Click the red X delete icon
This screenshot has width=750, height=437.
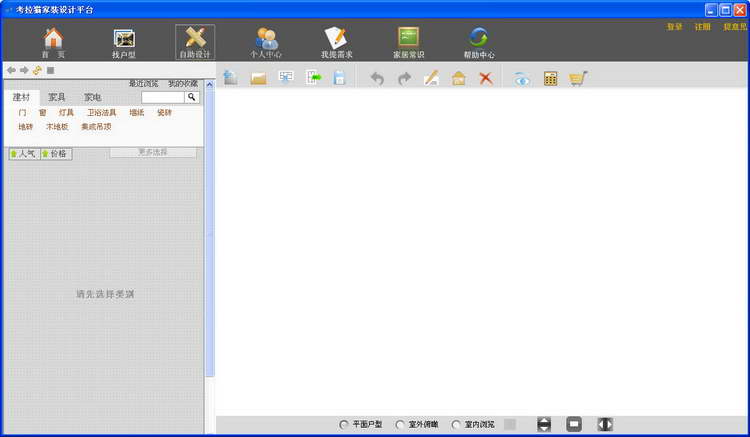(486, 78)
